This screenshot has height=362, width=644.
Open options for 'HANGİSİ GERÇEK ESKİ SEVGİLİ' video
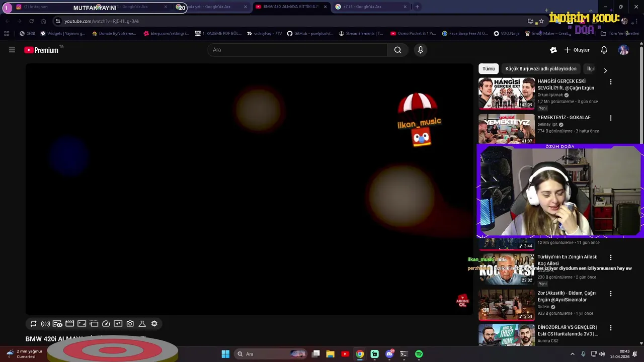click(x=611, y=82)
